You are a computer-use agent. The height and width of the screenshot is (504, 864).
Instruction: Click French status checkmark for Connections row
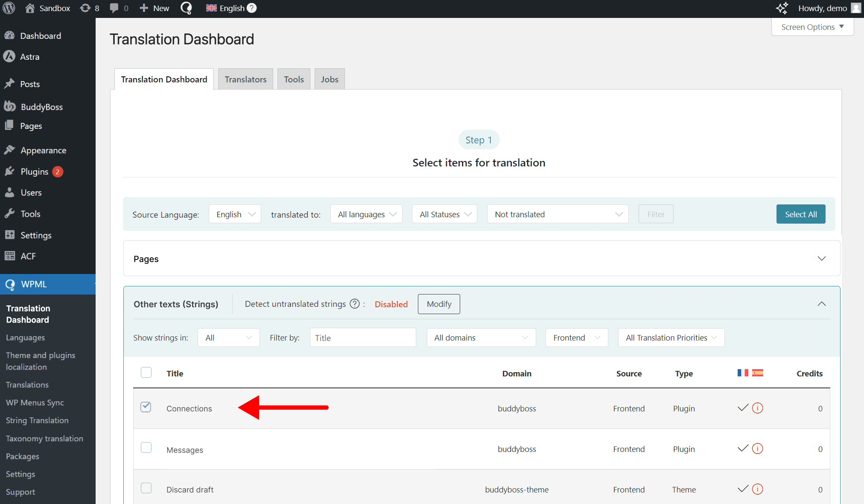pos(743,408)
